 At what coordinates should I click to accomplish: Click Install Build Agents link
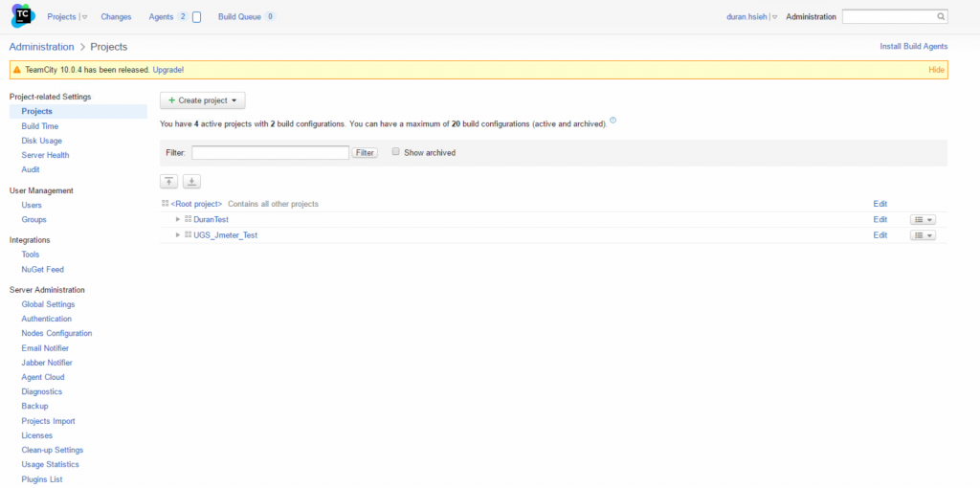coord(914,46)
